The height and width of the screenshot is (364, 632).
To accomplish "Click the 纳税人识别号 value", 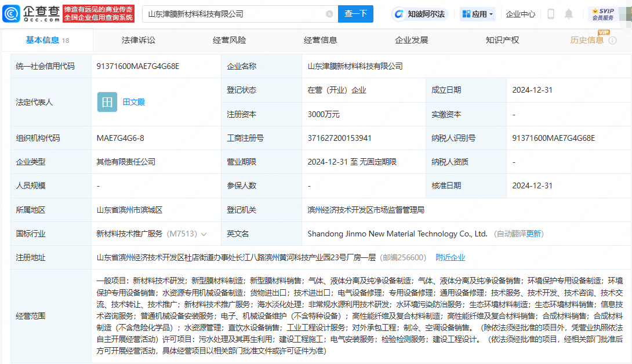I will (553, 138).
